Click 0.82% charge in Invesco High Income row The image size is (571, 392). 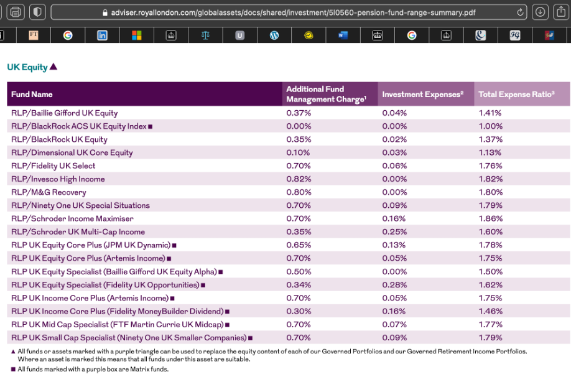tap(299, 179)
